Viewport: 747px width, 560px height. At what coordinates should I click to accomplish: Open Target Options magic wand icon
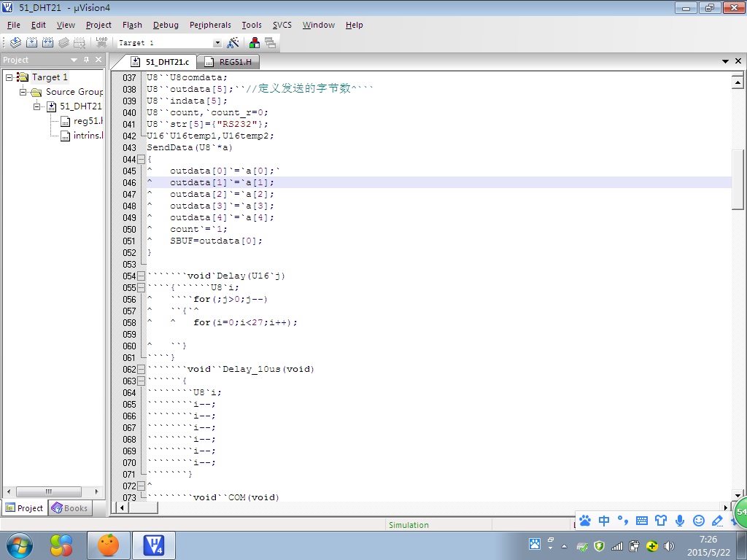[x=233, y=43]
